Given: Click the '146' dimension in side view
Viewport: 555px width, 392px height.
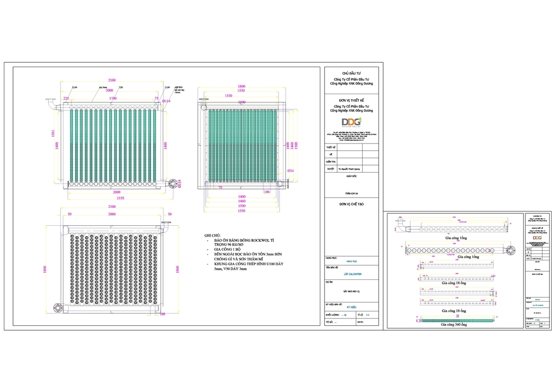Looking at the screenshot, I should pyautogui.click(x=267, y=192).
